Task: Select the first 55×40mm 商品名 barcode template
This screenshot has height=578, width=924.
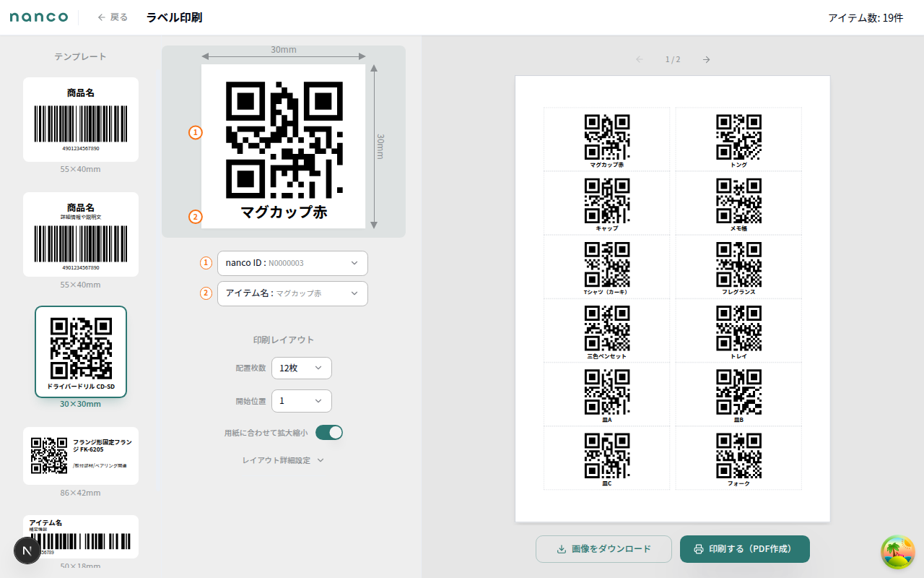Action: click(x=81, y=119)
